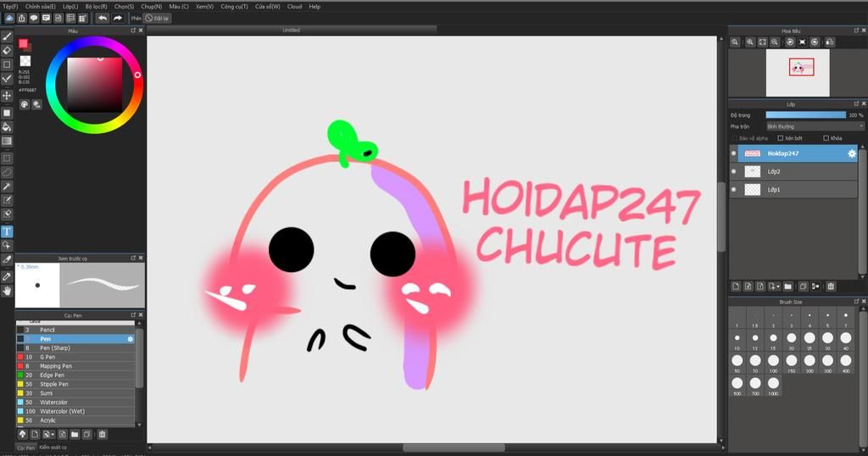Select the rectangular Select tool

click(7, 158)
